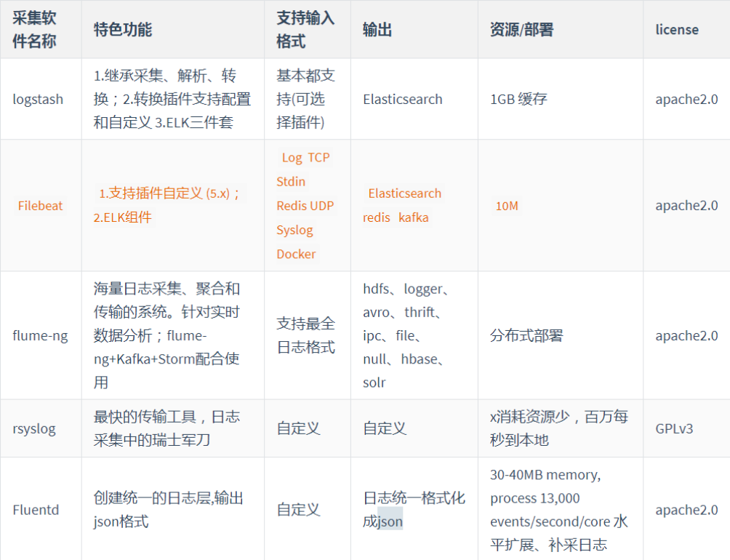Select logstash feature cell mentioning ELK三件套
The width and height of the screenshot is (730, 560).
[x=172, y=99]
